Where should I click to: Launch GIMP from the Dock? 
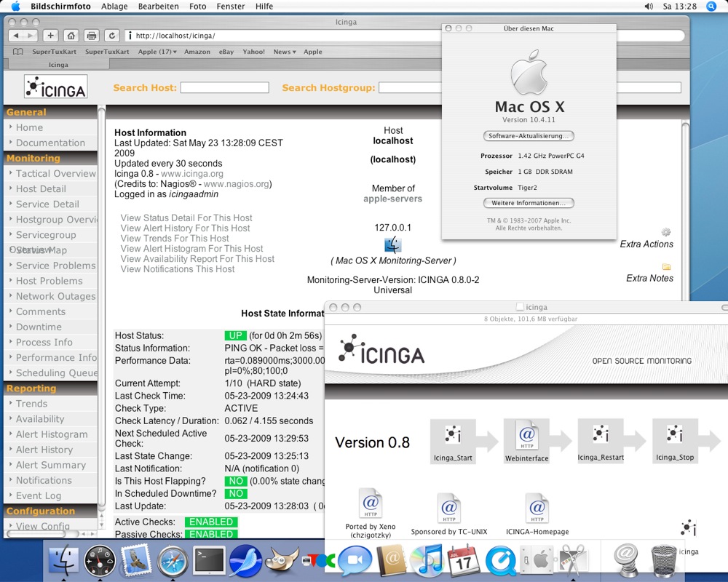(x=282, y=560)
